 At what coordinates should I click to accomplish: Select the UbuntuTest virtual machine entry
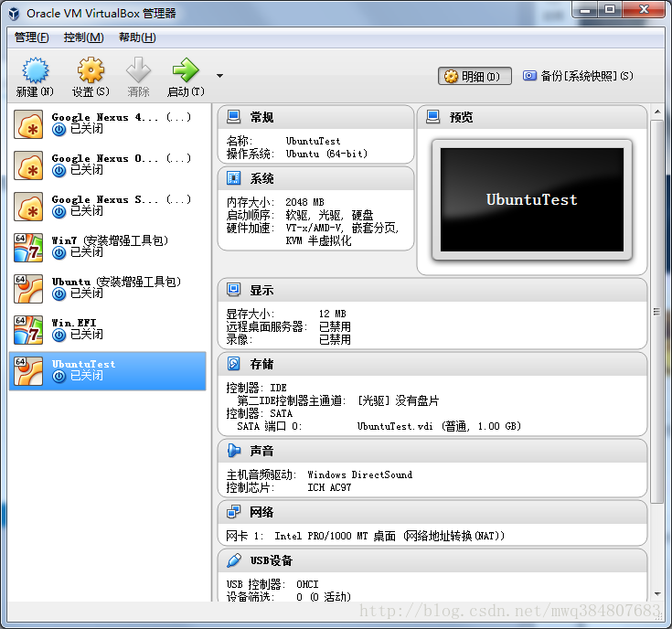(x=108, y=371)
